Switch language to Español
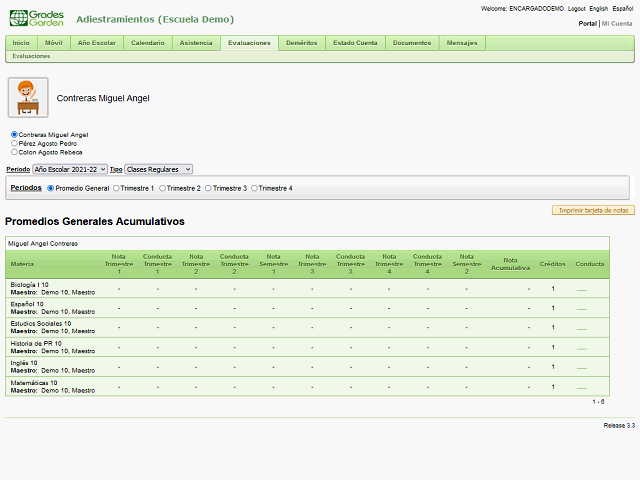The height and width of the screenshot is (480, 640). 622,8
